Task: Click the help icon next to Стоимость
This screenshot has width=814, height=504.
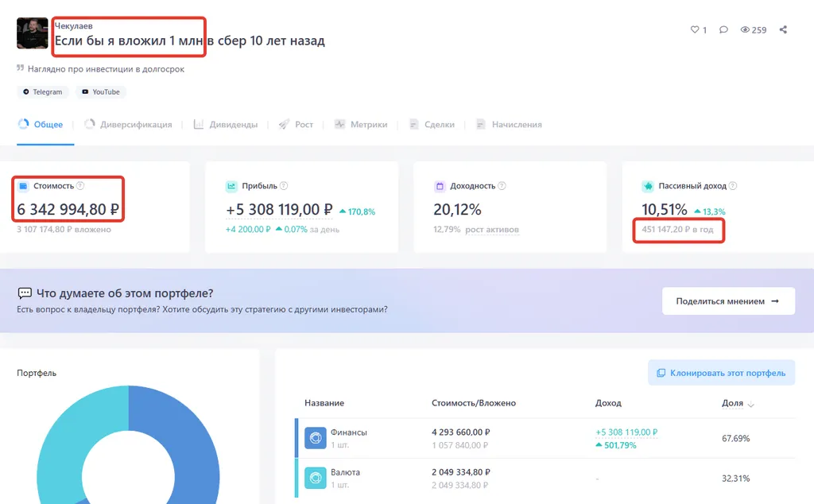Action: [x=80, y=186]
